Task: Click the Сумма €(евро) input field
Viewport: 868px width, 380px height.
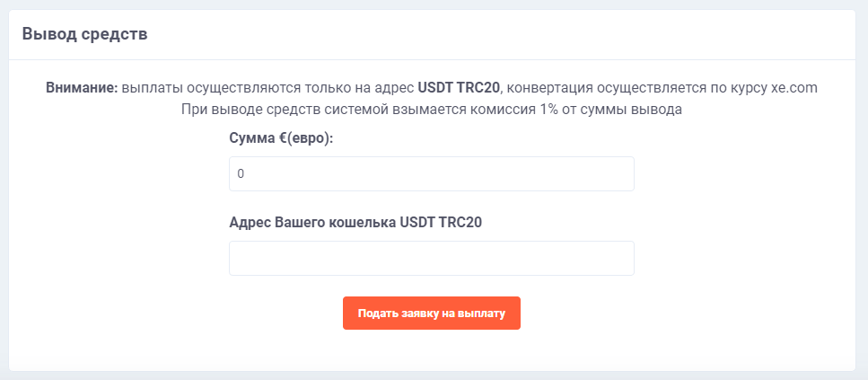Action: coord(431,173)
